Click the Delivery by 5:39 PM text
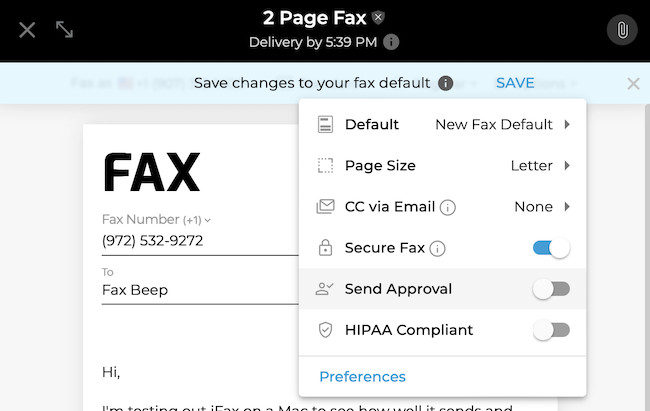The height and width of the screenshot is (411, 650). coord(313,42)
